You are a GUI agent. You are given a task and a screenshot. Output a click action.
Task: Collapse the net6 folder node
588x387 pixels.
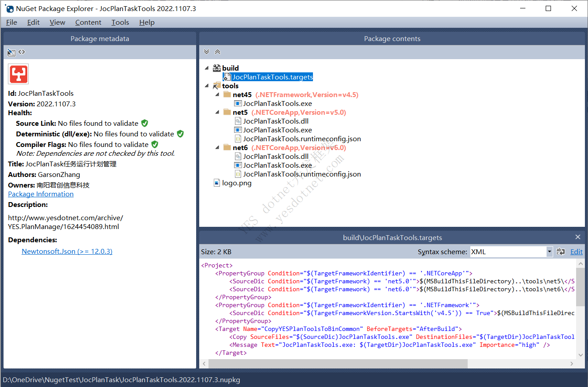pyautogui.click(x=217, y=147)
